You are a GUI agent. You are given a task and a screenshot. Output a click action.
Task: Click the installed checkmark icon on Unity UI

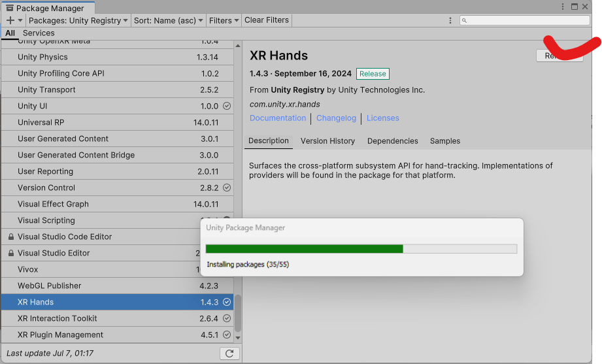tap(227, 106)
